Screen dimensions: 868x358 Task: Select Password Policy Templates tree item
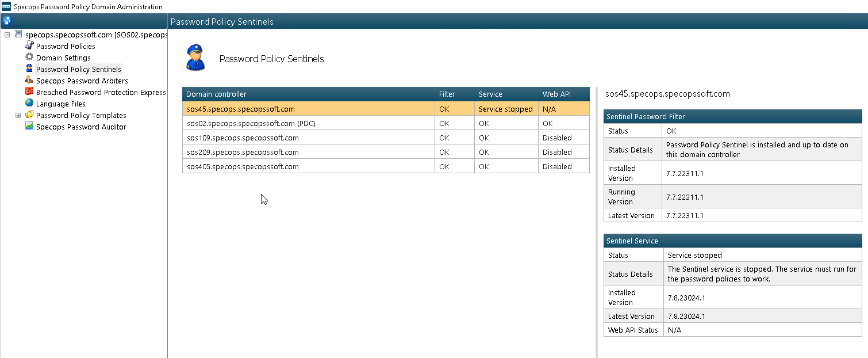[x=81, y=115]
